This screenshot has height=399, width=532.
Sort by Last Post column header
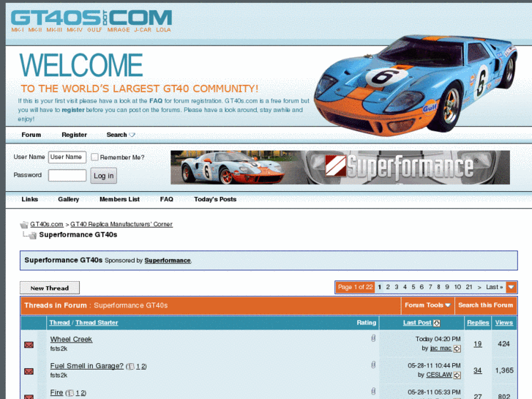point(417,323)
